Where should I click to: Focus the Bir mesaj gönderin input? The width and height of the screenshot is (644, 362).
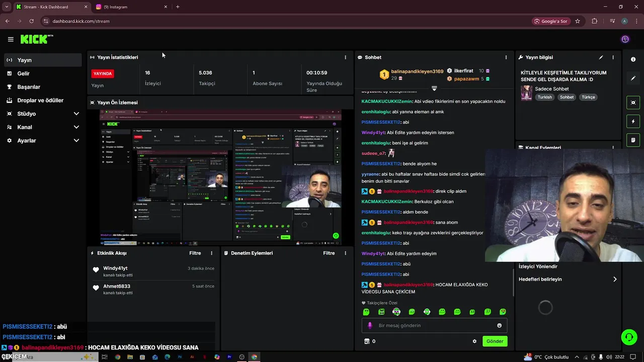(x=435, y=325)
